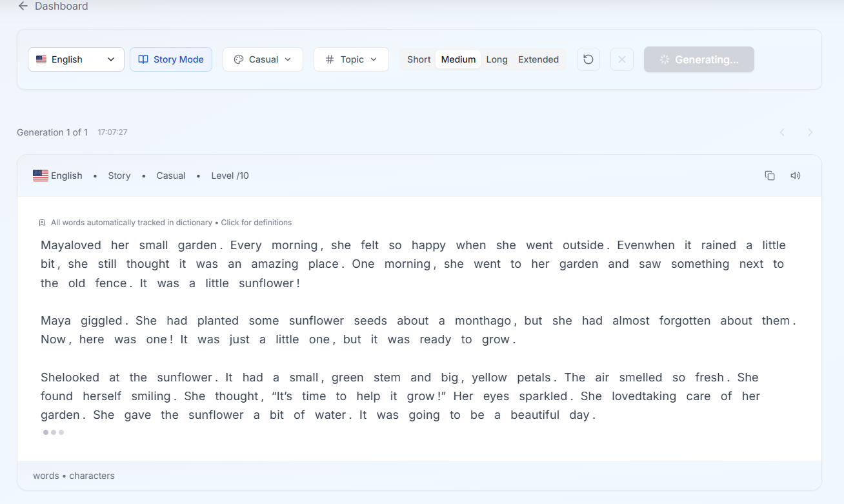Click the back arrow to Dashboard
The height and width of the screenshot is (504, 844).
23,6
